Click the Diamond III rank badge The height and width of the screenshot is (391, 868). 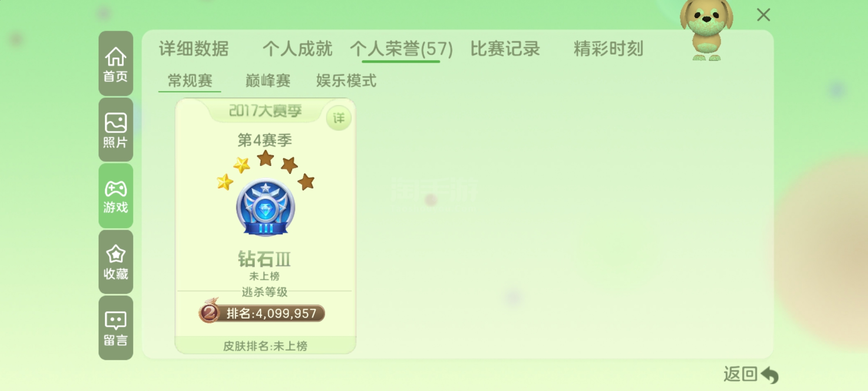tap(265, 208)
